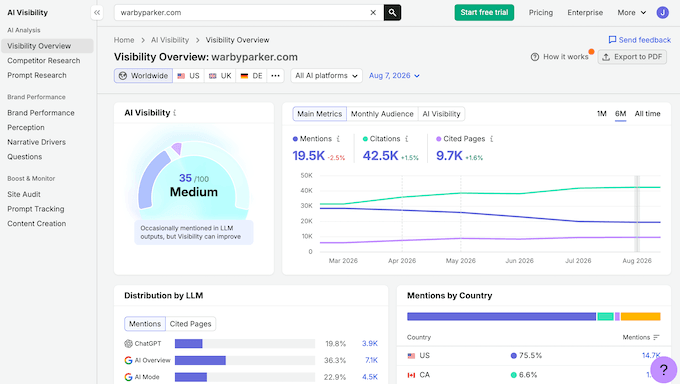The image size is (680, 384).
Task: Click the Canada flag in country table
Action: coord(411,375)
